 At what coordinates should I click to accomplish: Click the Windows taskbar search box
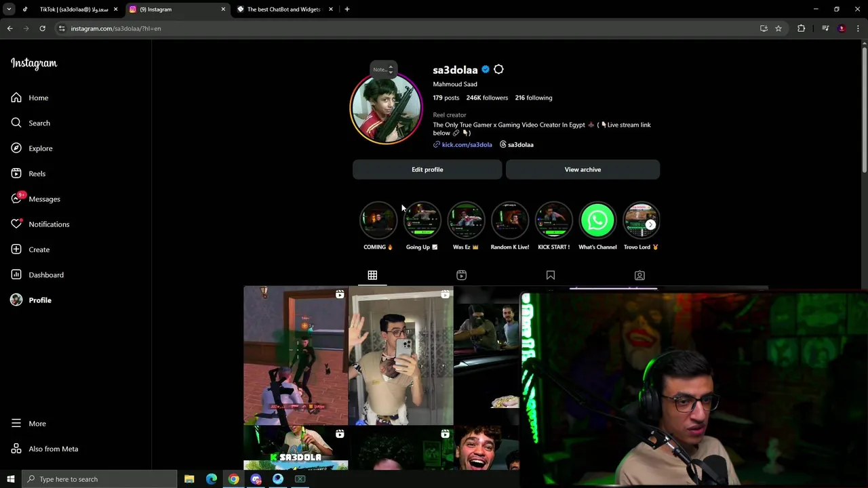tap(99, 479)
